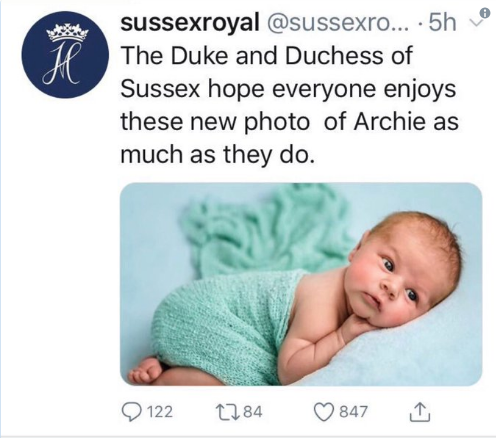Expand tweet options chevron next to 5h
Image resolution: width=496 pixels, height=438 pixels.
pyautogui.click(x=475, y=23)
